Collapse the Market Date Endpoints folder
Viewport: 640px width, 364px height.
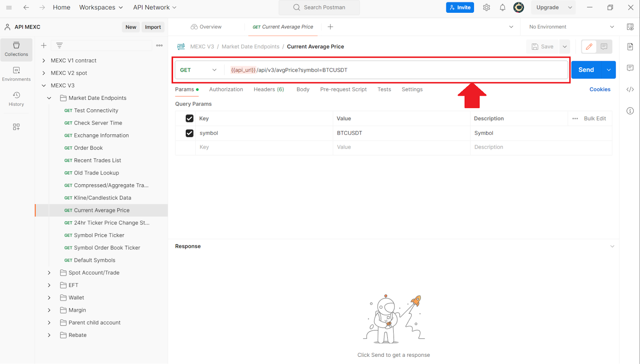(49, 98)
